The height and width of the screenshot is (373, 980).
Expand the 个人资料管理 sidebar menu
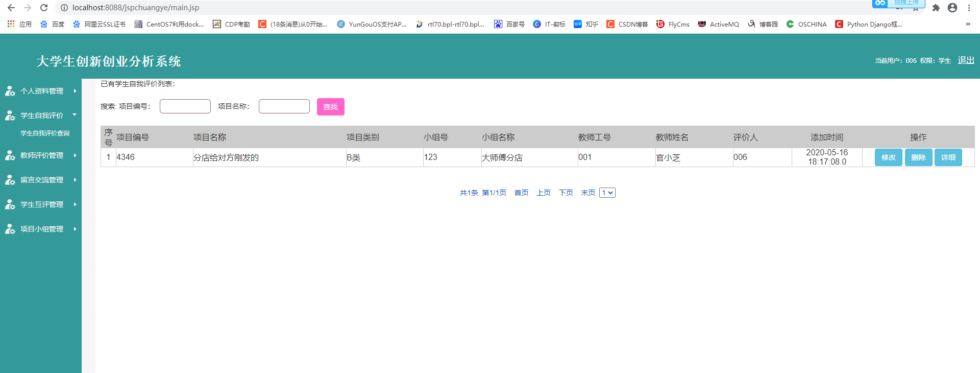41,91
